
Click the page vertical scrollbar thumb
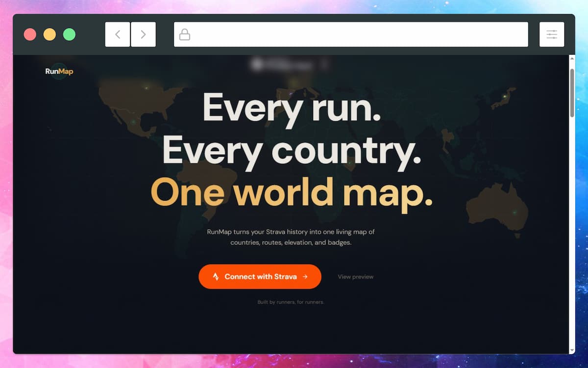tap(572, 93)
